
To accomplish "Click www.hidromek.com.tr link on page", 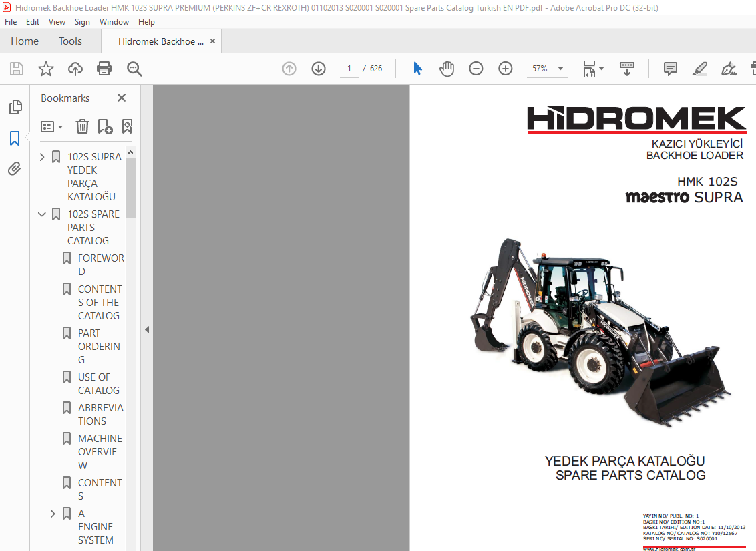I will 669,549.
